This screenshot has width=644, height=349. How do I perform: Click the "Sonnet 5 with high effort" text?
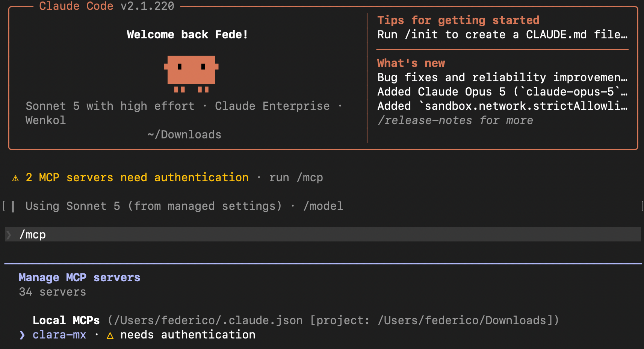[110, 106]
